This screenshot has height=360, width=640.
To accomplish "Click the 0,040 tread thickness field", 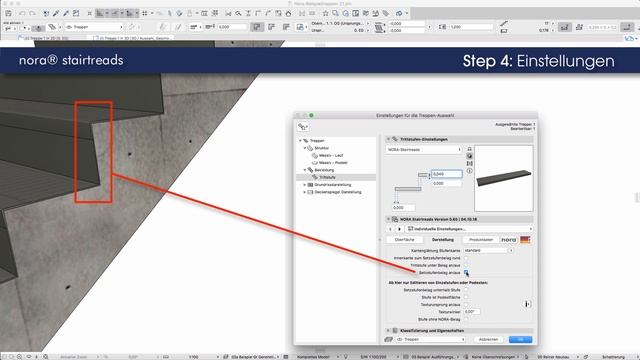I will [x=447, y=174].
